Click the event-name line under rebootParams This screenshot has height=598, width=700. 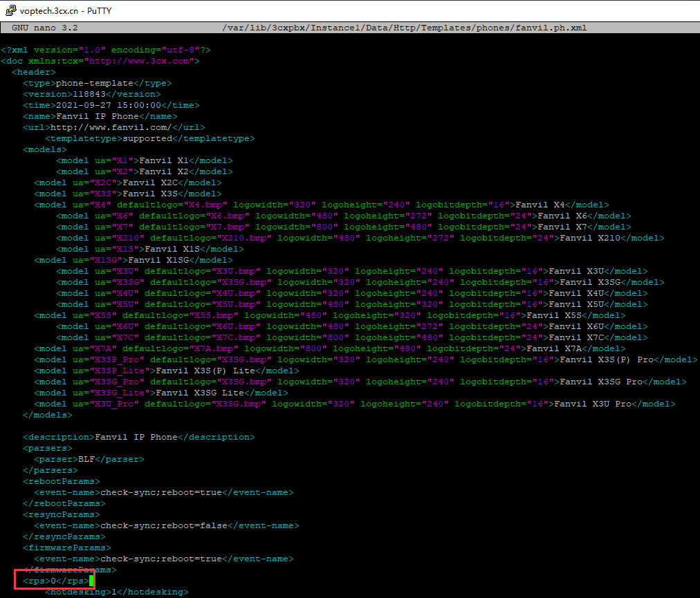coord(164,493)
